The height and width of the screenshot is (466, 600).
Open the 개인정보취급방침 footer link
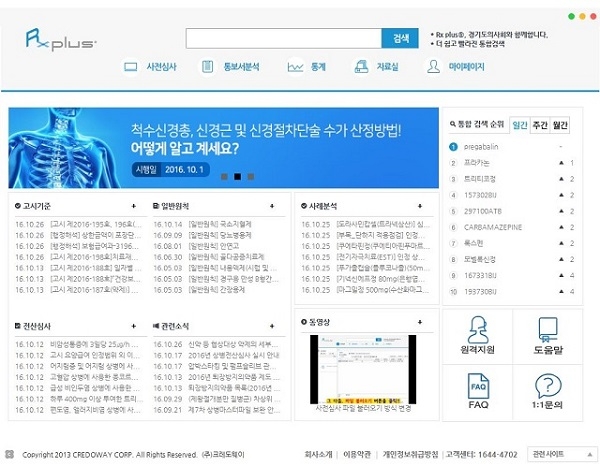pyautogui.click(x=410, y=455)
